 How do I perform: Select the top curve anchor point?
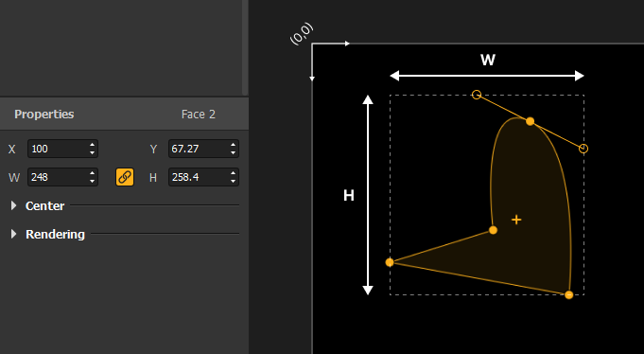coord(531,121)
